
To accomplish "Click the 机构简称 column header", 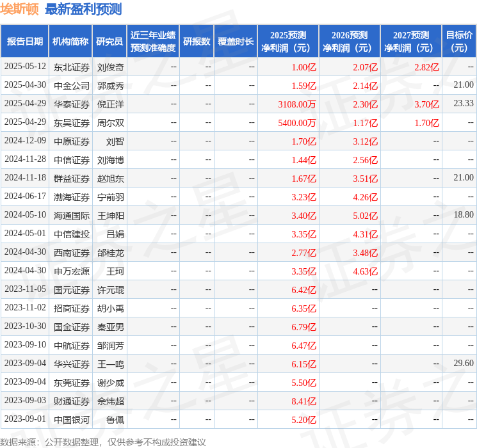I will [70, 42].
